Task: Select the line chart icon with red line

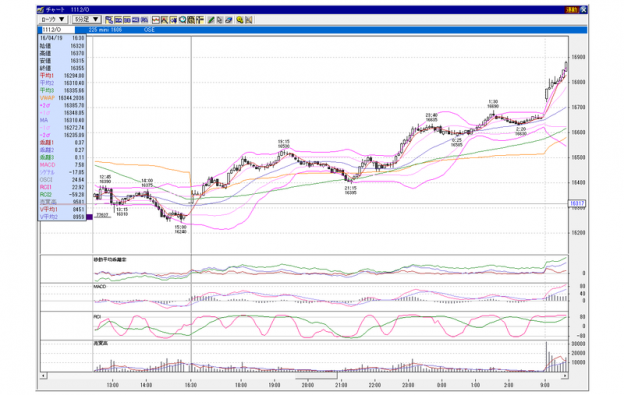Action: [156, 19]
